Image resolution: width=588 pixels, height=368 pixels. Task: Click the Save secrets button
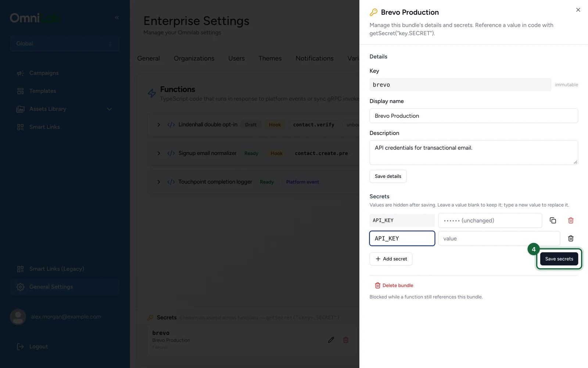pyautogui.click(x=559, y=259)
